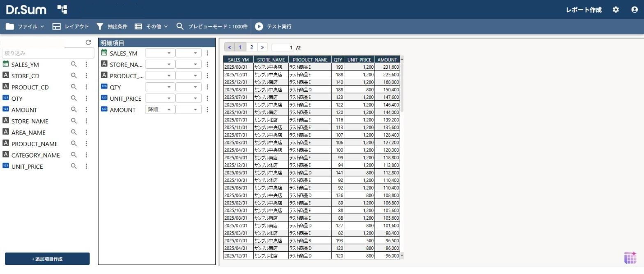Jump to the last preview page
This screenshot has width=644, height=274.
[x=262, y=47]
